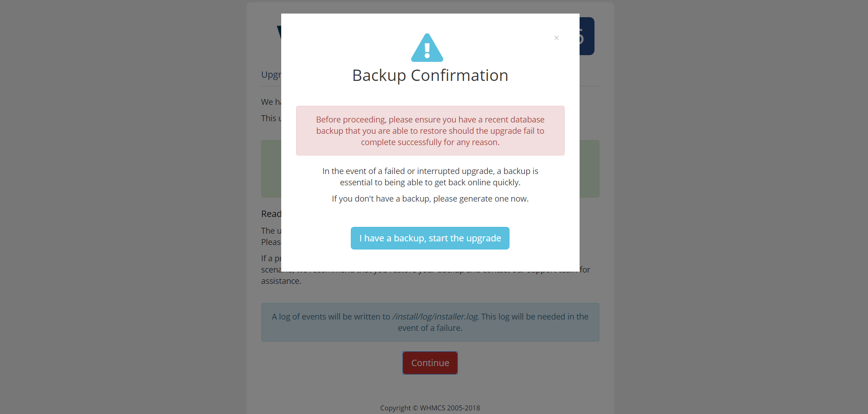Click the WHMCS logo letter left of dialog
The image size is (868, 414).
tap(278, 33)
